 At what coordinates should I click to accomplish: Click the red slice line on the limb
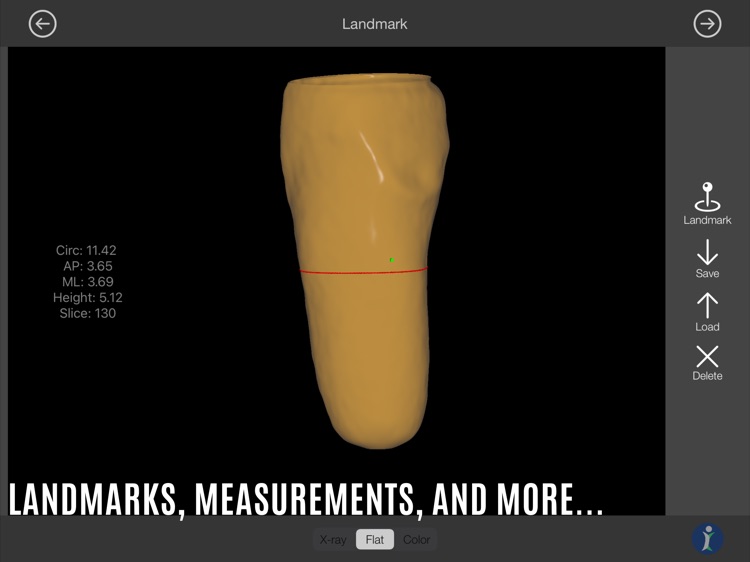pos(364,271)
